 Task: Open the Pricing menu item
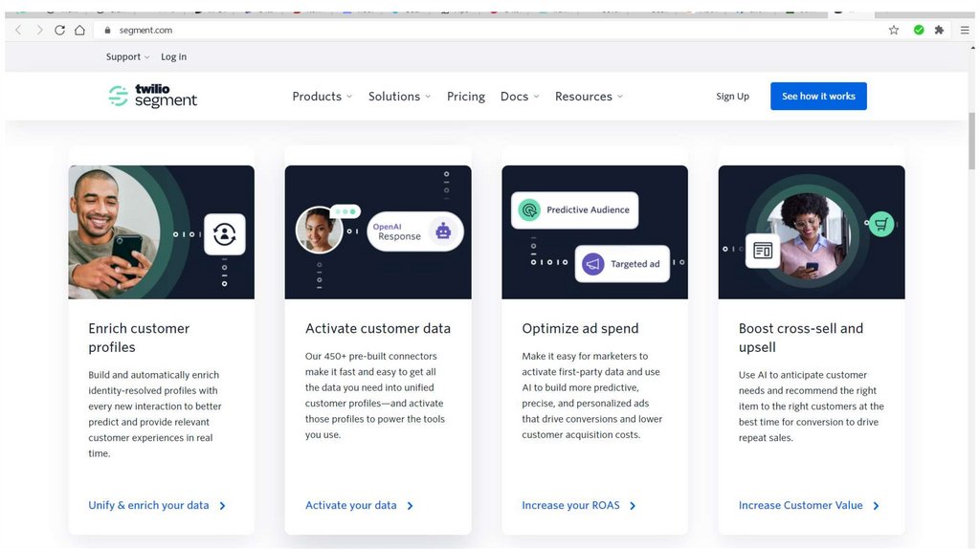tap(466, 97)
